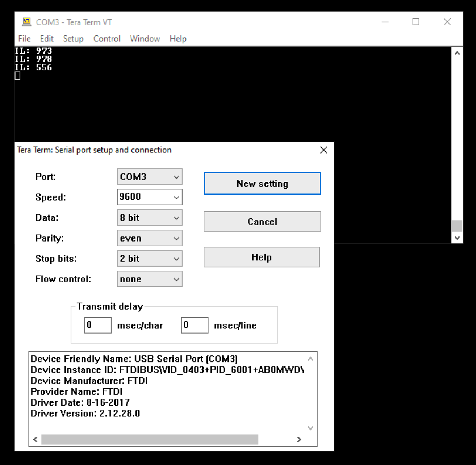
Task: Open the Setup menu
Action: tap(73, 38)
